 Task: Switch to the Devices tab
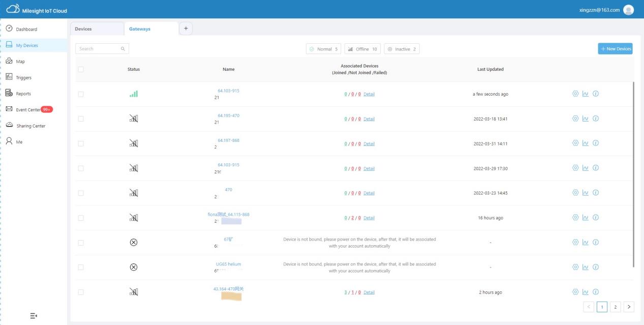[97, 29]
